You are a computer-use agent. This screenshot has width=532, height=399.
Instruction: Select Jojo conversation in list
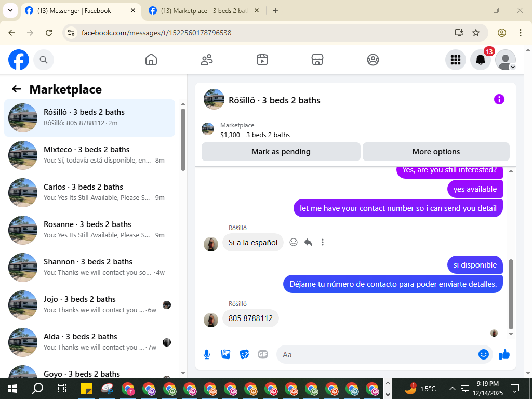point(89,304)
